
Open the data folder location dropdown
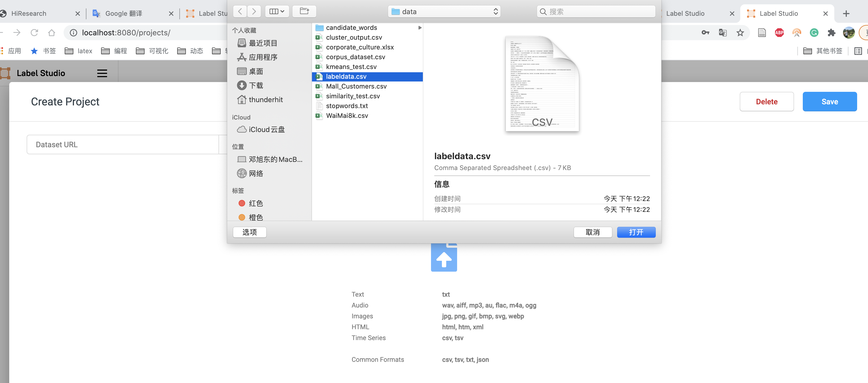pos(444,11)
